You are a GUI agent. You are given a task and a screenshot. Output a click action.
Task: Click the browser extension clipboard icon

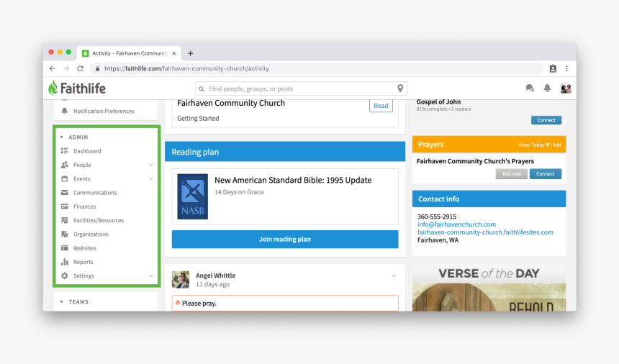point(553,68)
